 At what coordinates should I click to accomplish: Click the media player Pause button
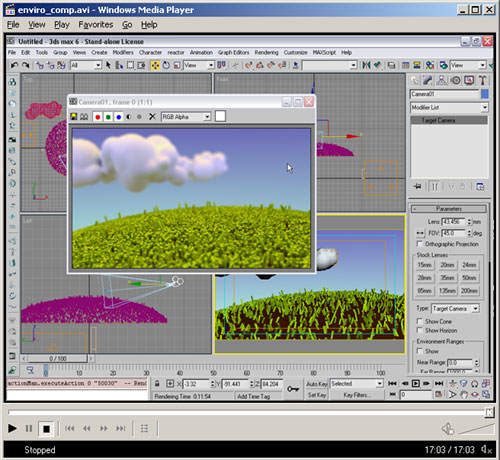coord(29,428)
